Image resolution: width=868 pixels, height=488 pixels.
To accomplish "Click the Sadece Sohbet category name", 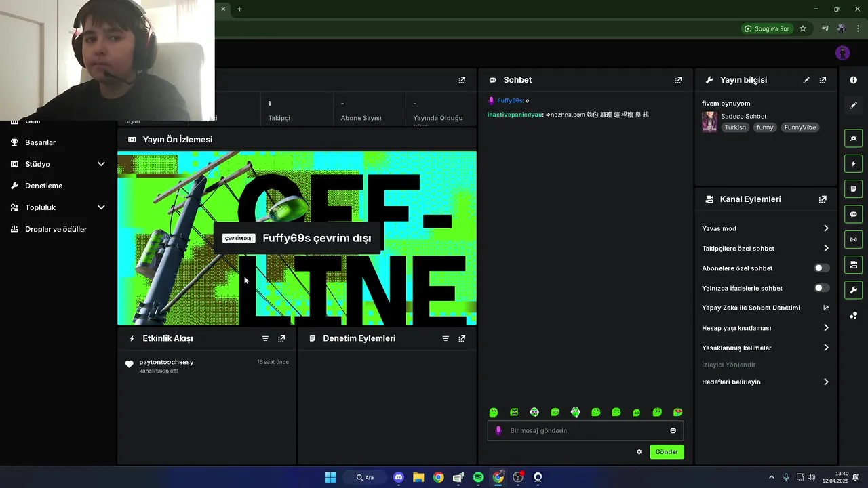I will coord(743,117).
